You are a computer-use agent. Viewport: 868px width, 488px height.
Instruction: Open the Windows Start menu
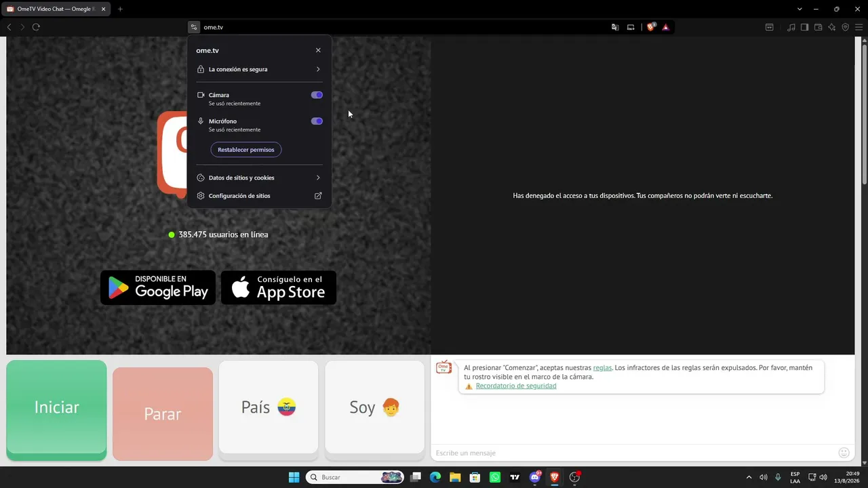(294, 477)
